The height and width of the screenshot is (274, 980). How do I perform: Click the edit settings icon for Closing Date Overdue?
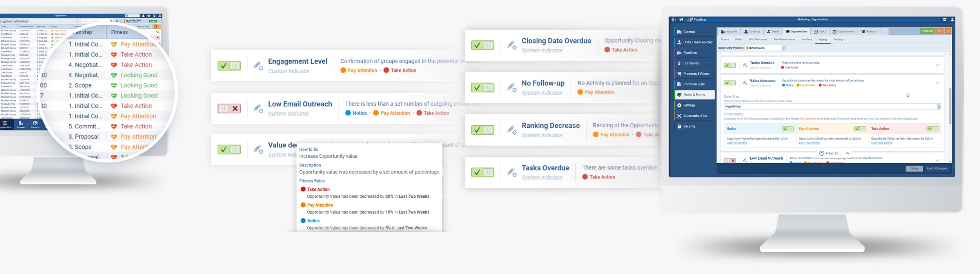click(x=512, y=45)
